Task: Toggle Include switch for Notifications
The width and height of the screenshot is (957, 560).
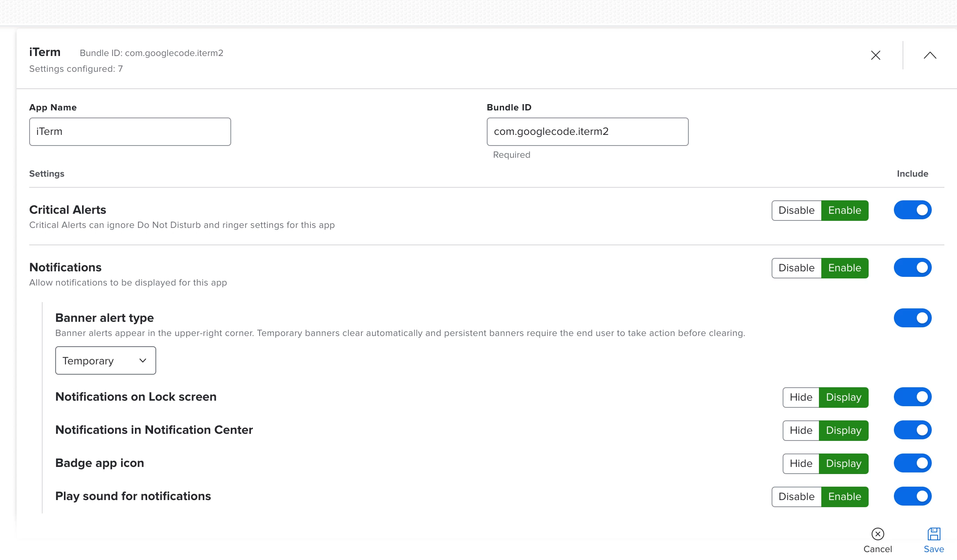Action: [x=913, y=267]
